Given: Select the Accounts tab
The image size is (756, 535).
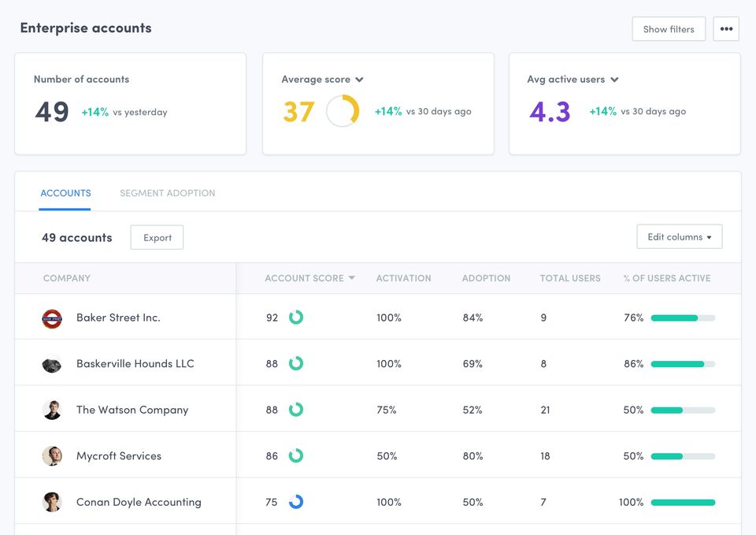Looking at the screenshot, I should (65, 193).
